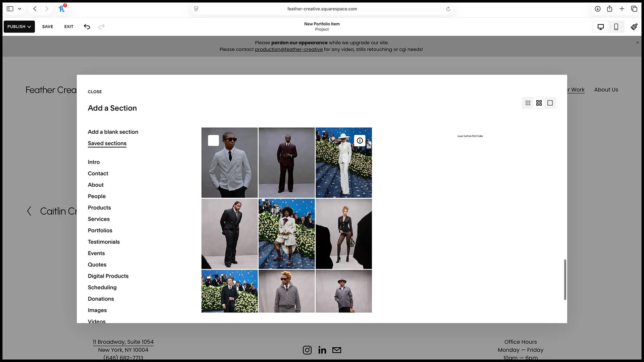Image resolution: width=644 pixels, height=362 pixels.
Task: Click the section list scrollbar
Action: (565, 279)
